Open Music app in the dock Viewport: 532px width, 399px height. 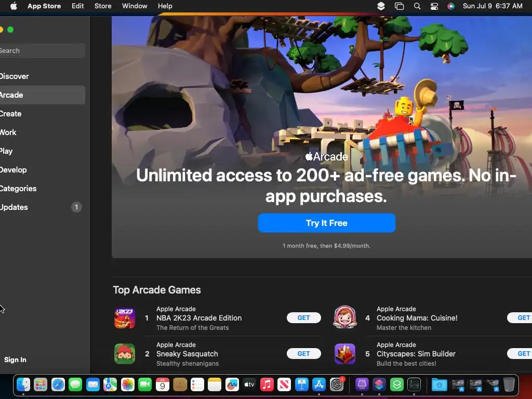pyautogui.click(x=267, y=384)
